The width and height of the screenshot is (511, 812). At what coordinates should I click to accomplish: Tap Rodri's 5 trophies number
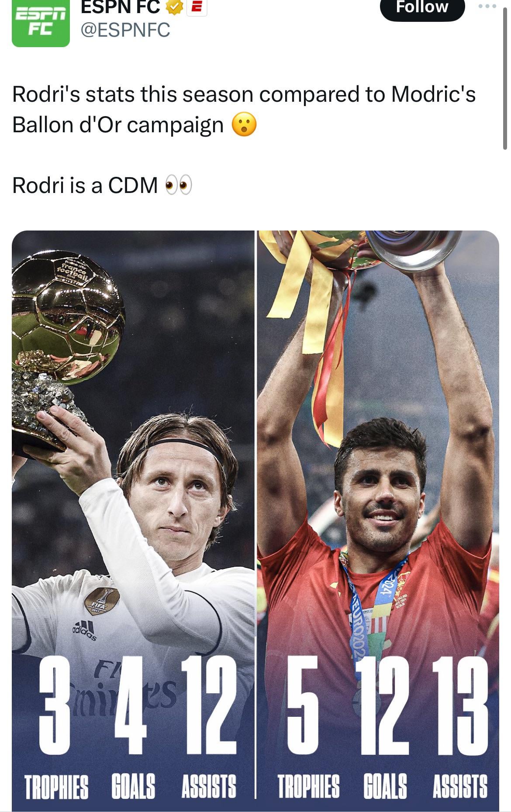click(302, 705)
